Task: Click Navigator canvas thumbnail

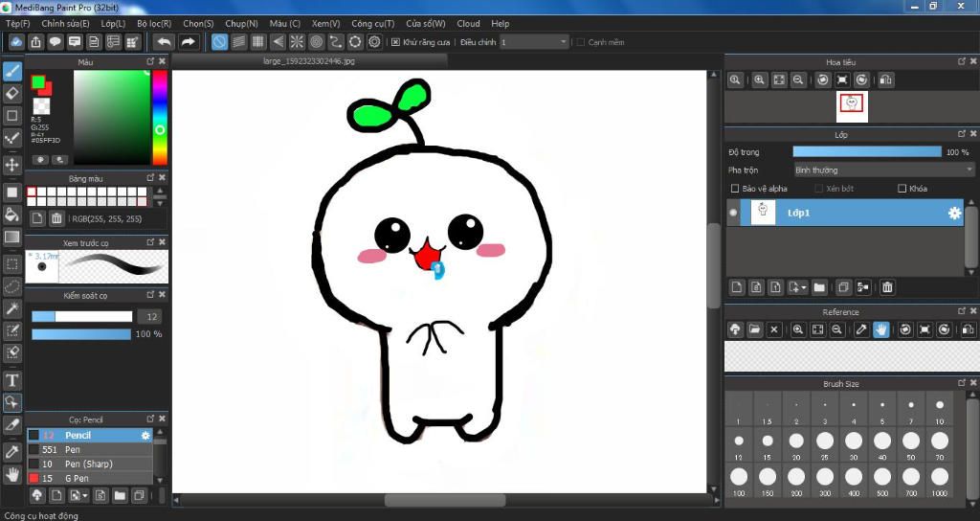Action: 852,106
